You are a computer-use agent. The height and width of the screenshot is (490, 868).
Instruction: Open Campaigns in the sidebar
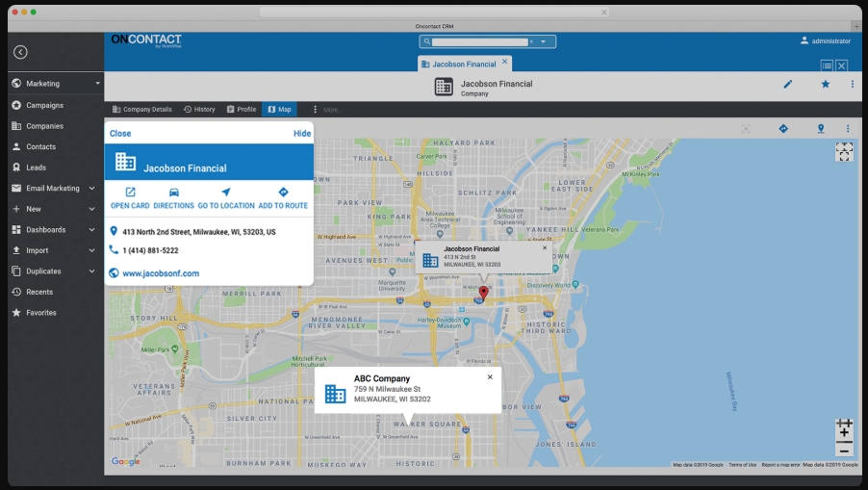tap(44, 105)
